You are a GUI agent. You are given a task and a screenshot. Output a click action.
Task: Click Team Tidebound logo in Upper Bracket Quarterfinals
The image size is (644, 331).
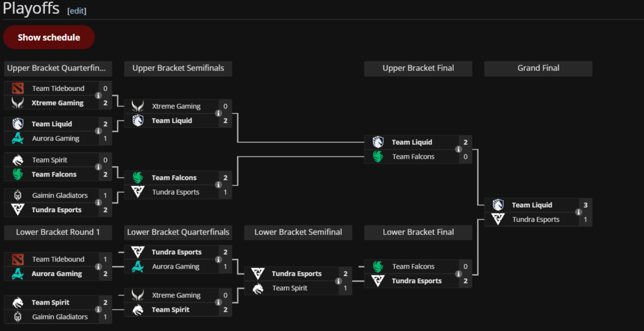18,88
